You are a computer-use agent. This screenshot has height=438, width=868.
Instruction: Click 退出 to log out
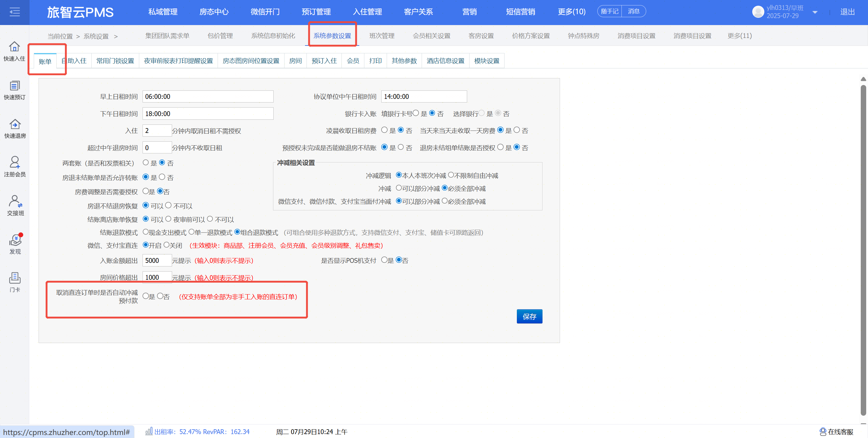(847, 12)
